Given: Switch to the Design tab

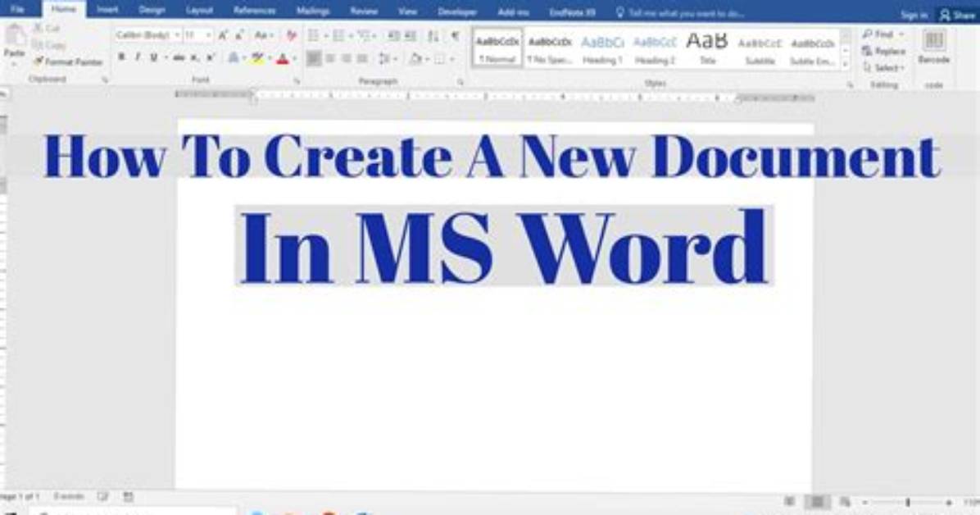Looking at the screenshot, I should [152, 10].
